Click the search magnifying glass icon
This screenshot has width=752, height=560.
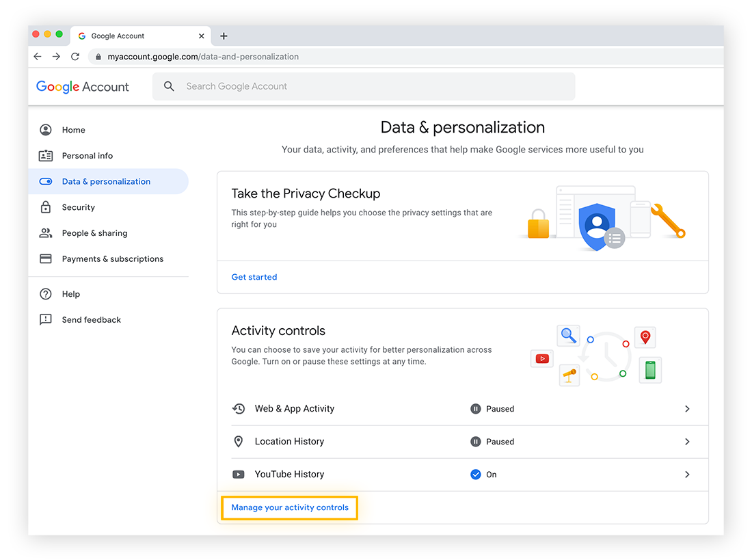pos(169,86)
